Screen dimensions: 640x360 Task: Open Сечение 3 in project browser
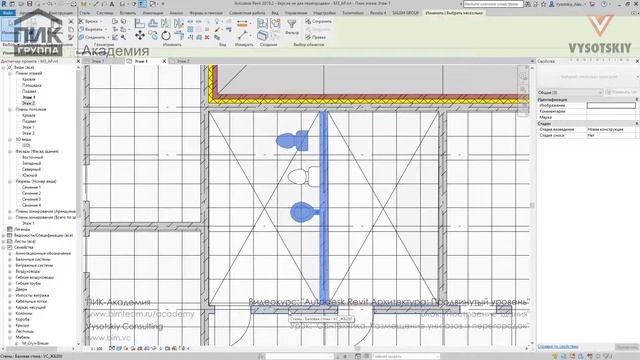(x=31, y=199)
